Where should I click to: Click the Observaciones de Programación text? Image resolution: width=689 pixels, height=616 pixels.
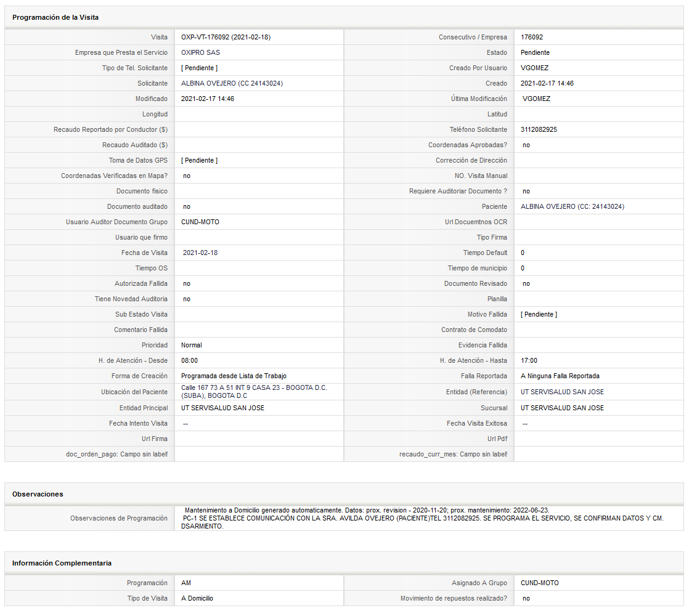tap(422, 518)
